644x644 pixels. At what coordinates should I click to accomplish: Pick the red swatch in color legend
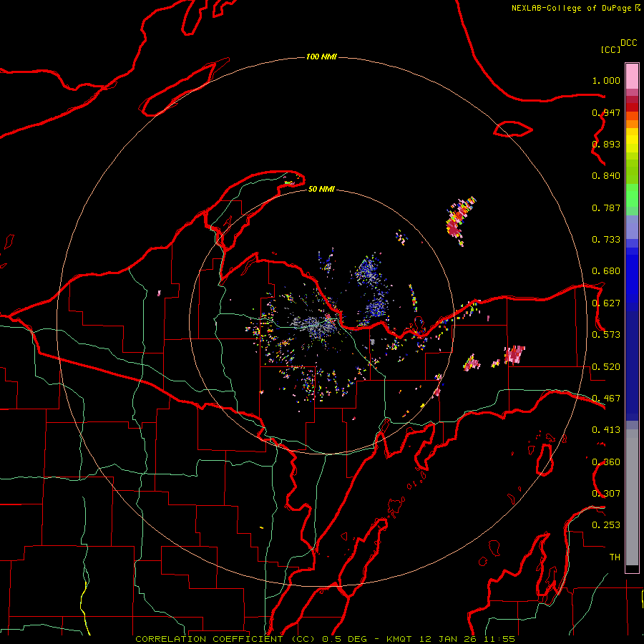pos(632,107)
